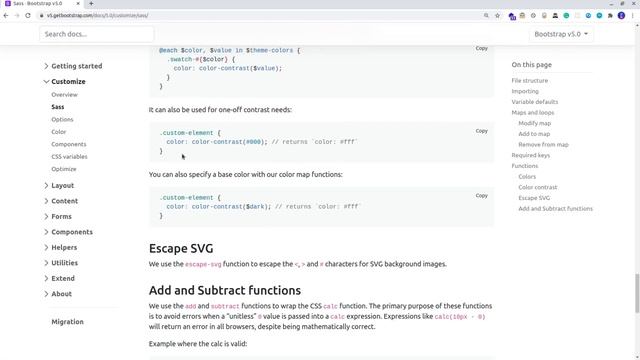Jump to Color contrast subsection

(538, 187)
